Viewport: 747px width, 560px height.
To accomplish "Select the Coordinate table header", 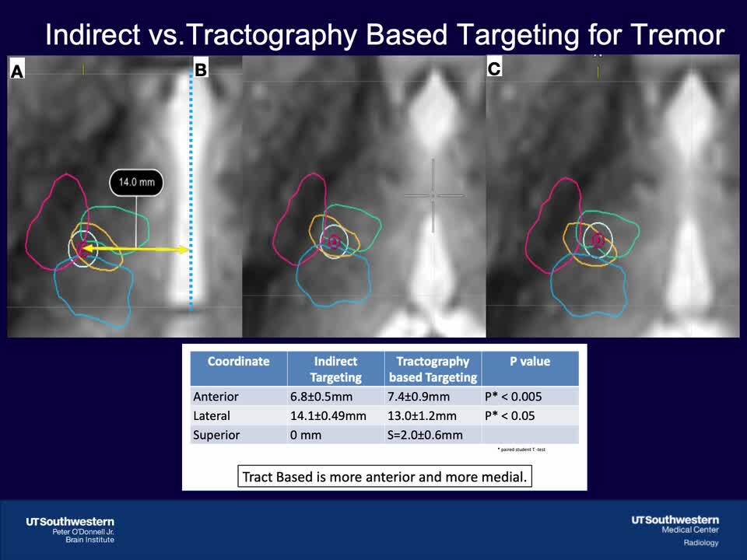I will [239, 362].
